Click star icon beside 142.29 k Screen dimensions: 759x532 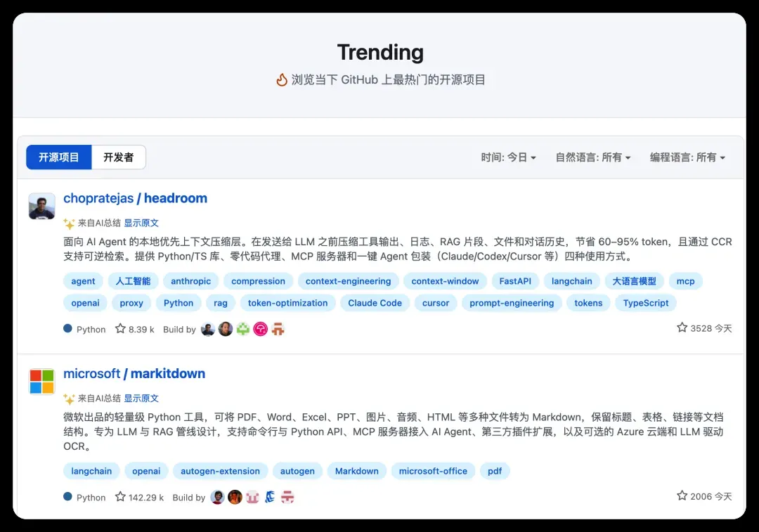click(120, 497)
